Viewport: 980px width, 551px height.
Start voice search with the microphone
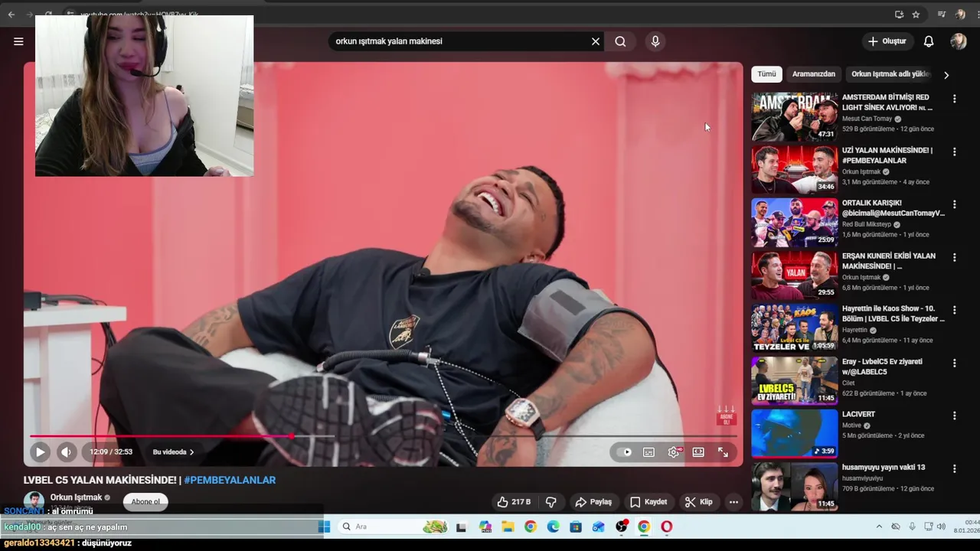(655, 41)
